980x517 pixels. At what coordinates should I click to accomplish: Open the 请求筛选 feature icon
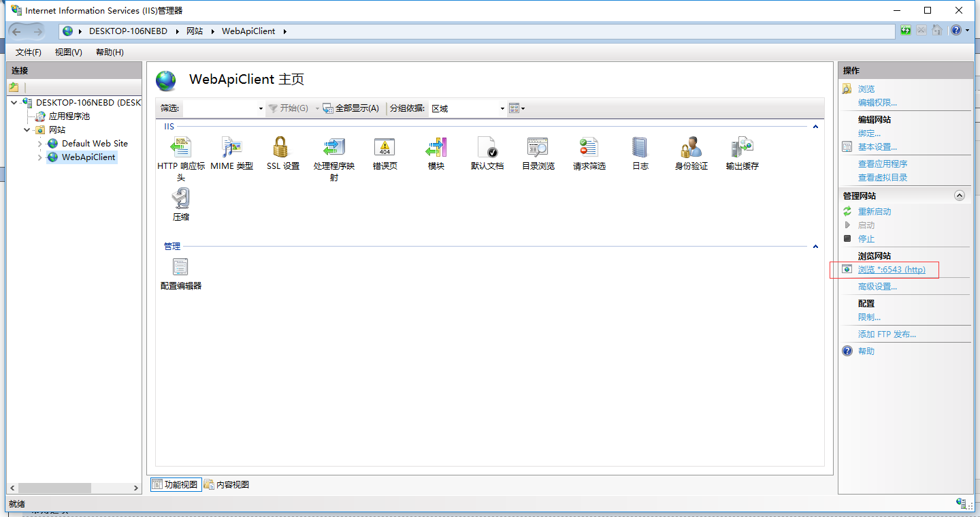[x=589, y=147]
